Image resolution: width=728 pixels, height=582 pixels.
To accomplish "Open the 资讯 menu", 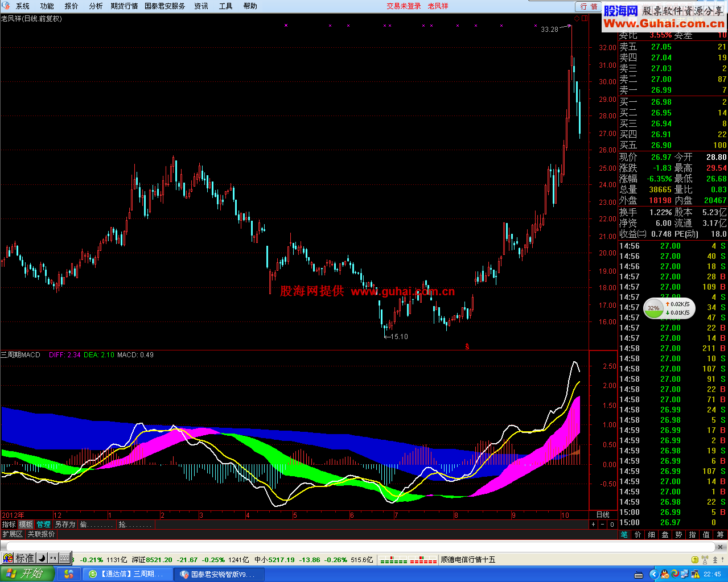I will coord(201,6).
